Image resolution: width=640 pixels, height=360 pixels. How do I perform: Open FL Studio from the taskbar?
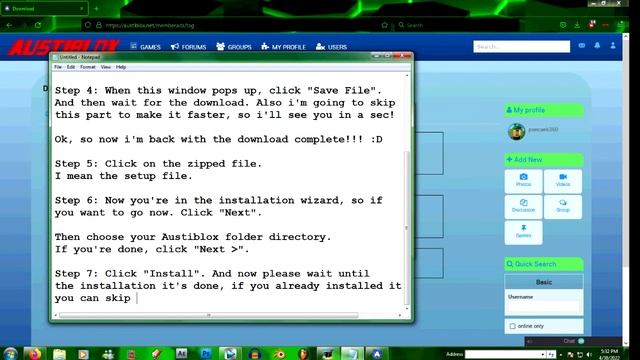(303, 353)
